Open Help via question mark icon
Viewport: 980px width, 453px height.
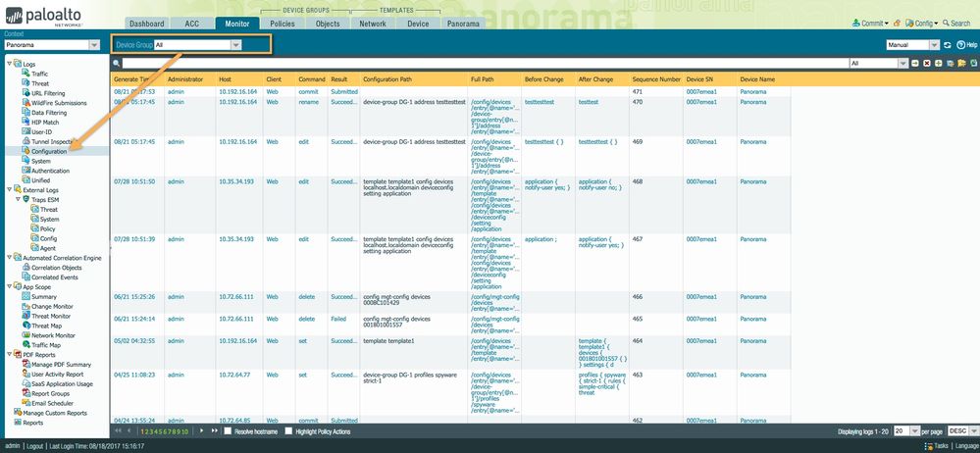(960, 45)
